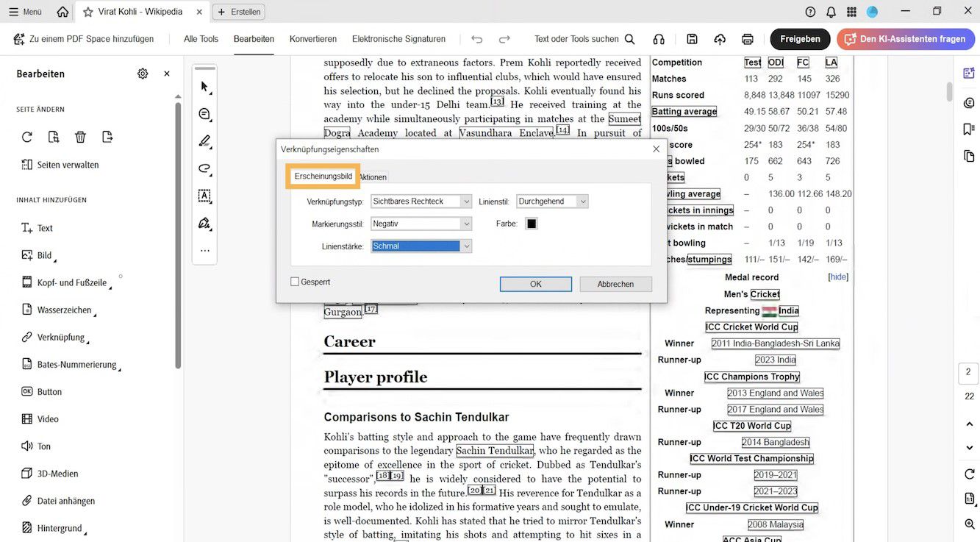Select the highlighter pen tool
This screenshot has height=542, width=980.
pyautogui.click(x=205, y=141)
